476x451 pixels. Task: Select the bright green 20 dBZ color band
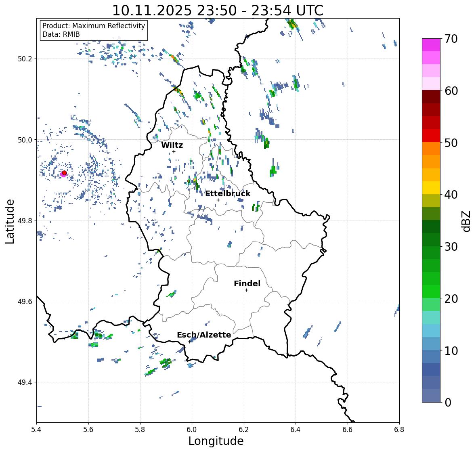pyautogui.click(x=431, y=292)
